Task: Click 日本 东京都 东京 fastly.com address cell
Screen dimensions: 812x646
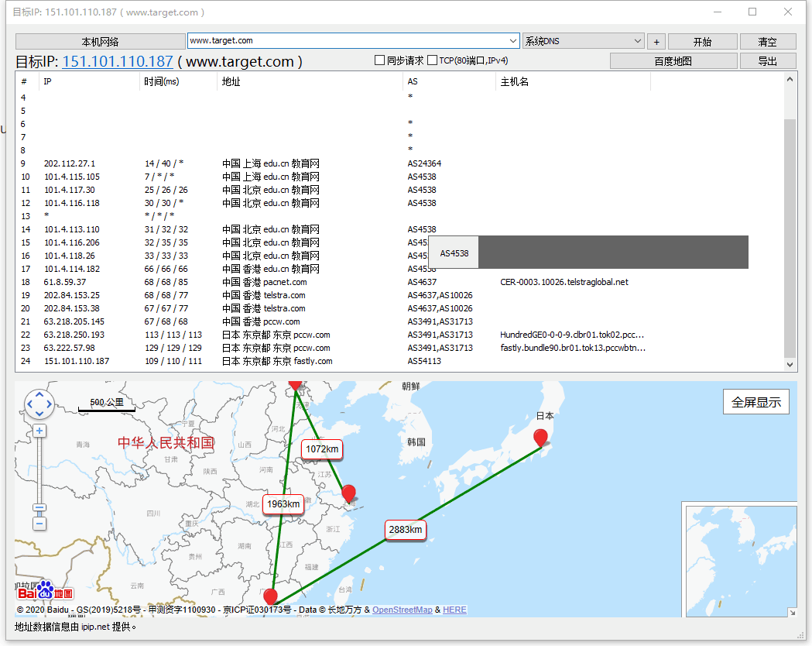Action: 277,361
